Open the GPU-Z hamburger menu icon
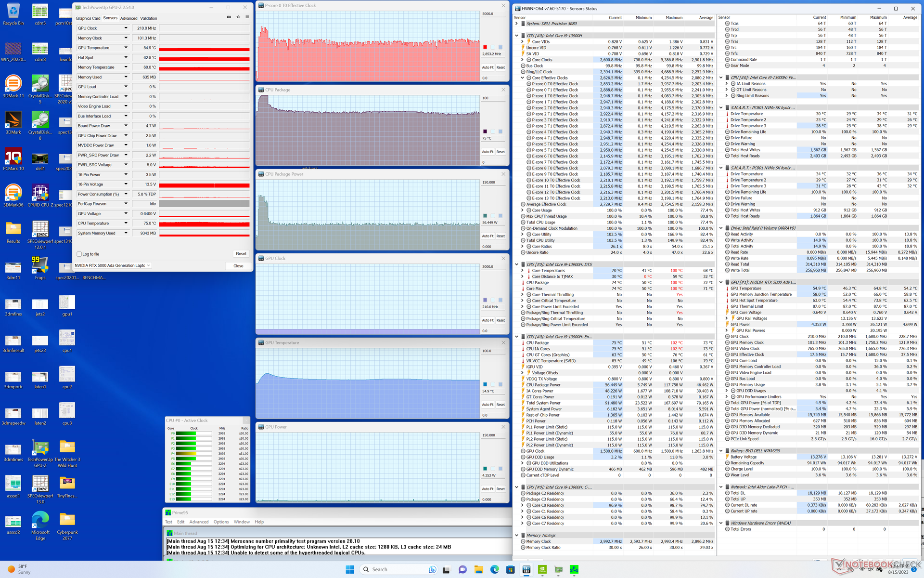Image resolution: width=924 pixels, height=578 pixels. click(x=247, y=17)
